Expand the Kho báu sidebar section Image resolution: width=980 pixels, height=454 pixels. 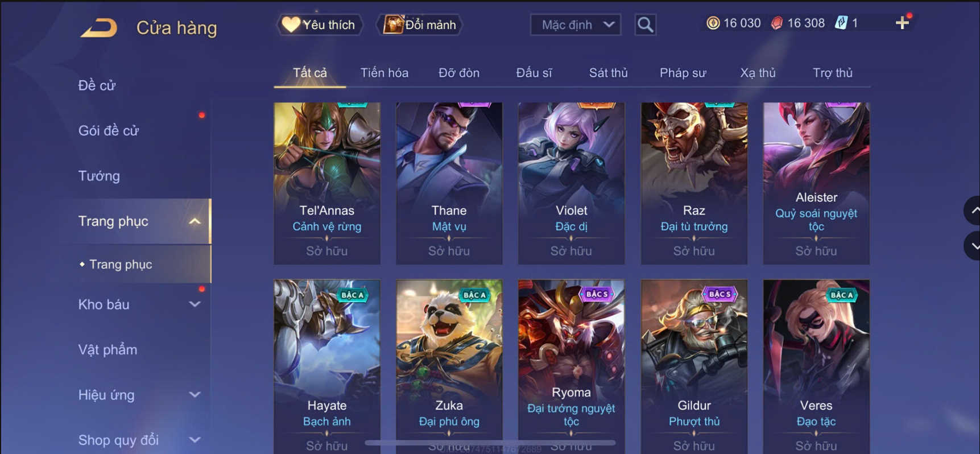click(x=195, y=304)
